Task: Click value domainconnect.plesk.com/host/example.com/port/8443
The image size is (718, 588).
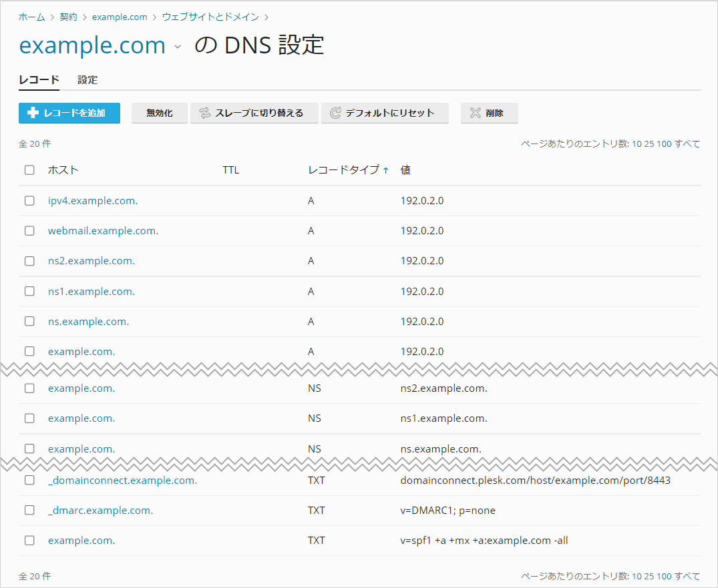Action: point(535,480)
